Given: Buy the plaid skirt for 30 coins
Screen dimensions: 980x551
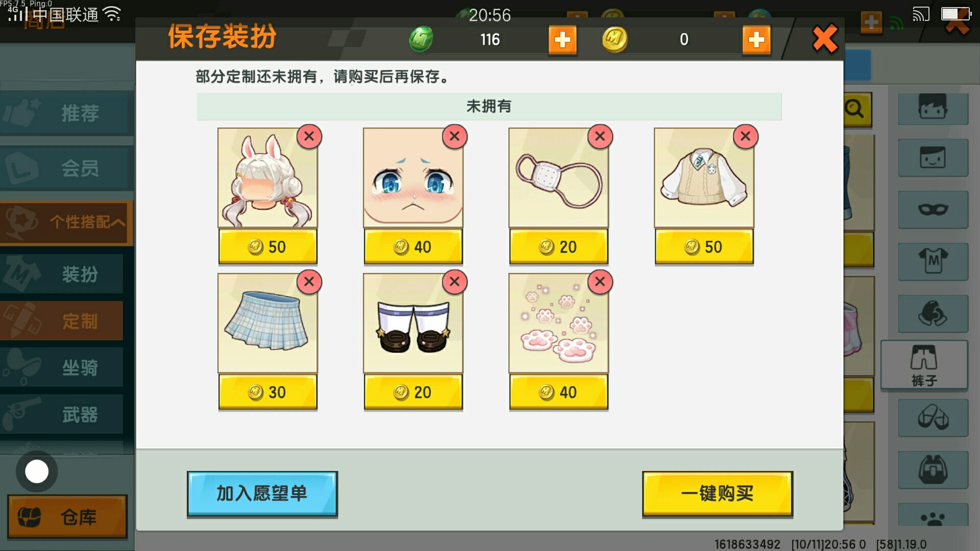Looking at the screenshot, I should tap(267, 392).
